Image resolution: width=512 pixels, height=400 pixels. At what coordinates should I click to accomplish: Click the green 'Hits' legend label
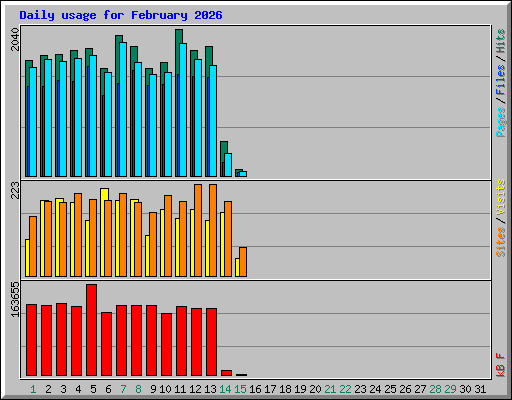[501, 41]
